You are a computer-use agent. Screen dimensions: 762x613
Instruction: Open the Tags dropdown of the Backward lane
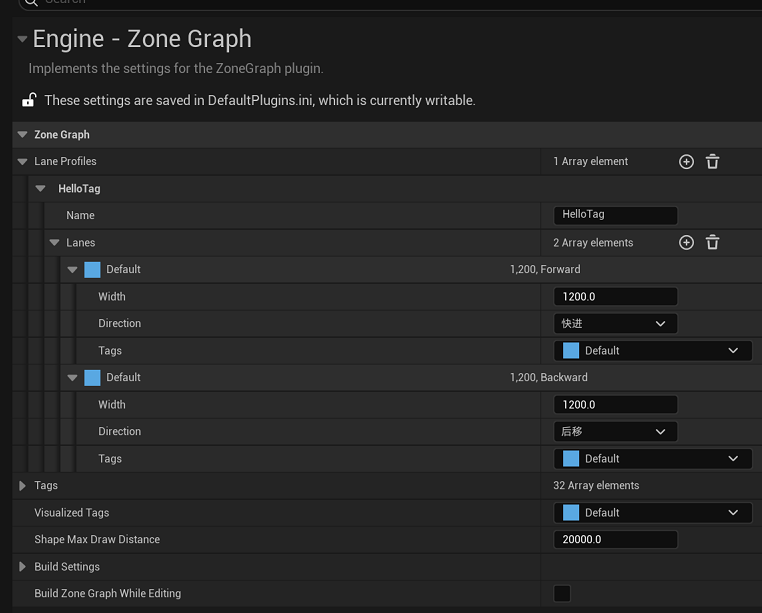pyautogui.click(x=652, y=459)
